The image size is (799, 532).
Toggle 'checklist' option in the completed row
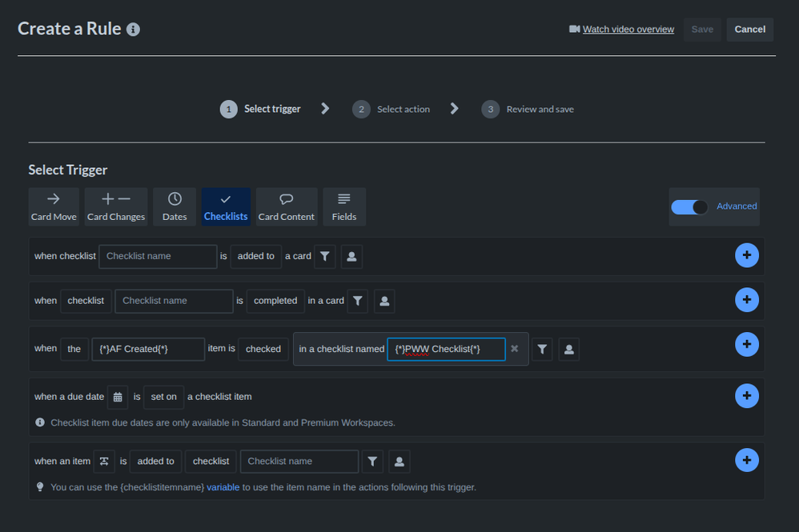tap(86, 301)
